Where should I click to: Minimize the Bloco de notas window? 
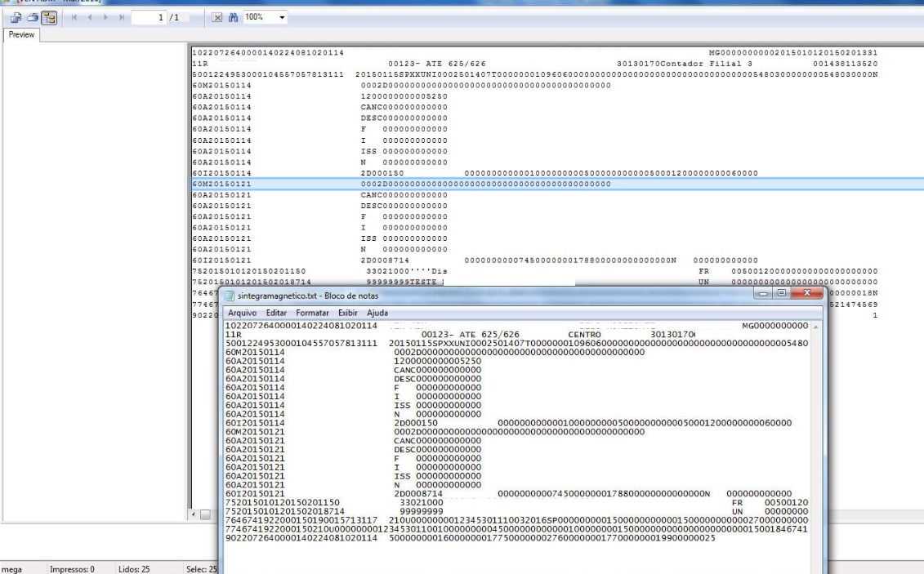coord(764,293)
